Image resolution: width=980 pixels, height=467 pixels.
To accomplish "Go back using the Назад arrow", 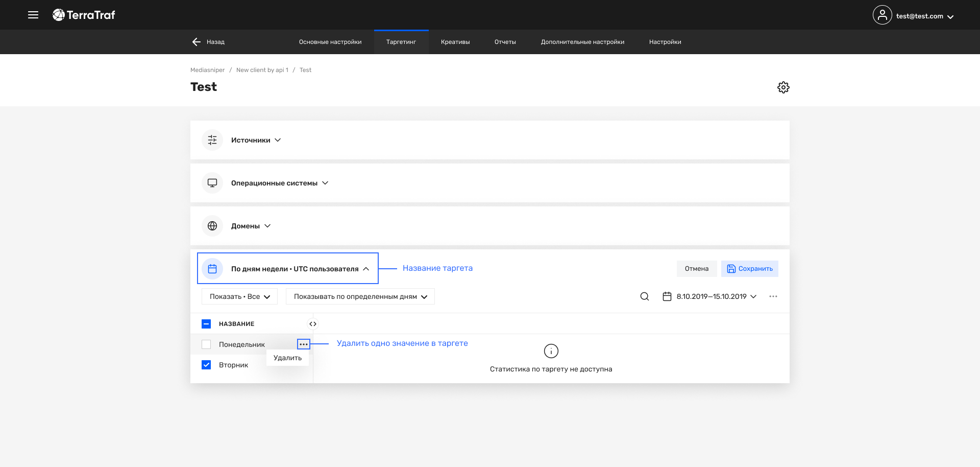I will point(197,42).
